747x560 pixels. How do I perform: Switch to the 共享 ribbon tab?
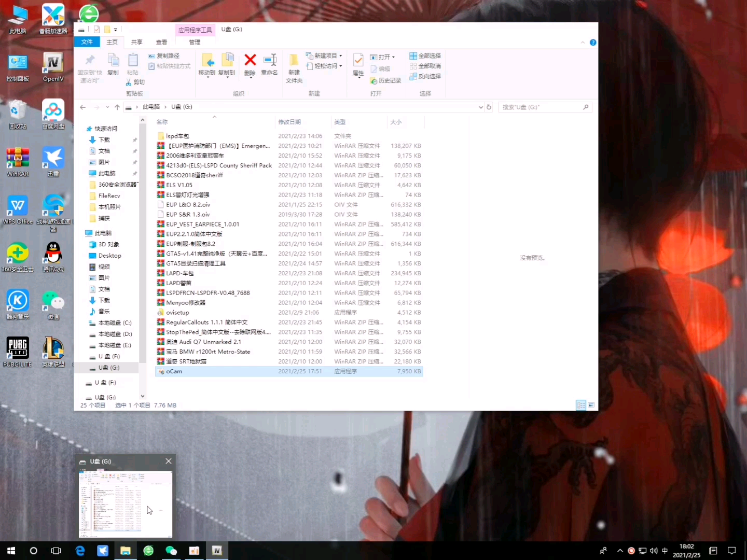point(137,43)
